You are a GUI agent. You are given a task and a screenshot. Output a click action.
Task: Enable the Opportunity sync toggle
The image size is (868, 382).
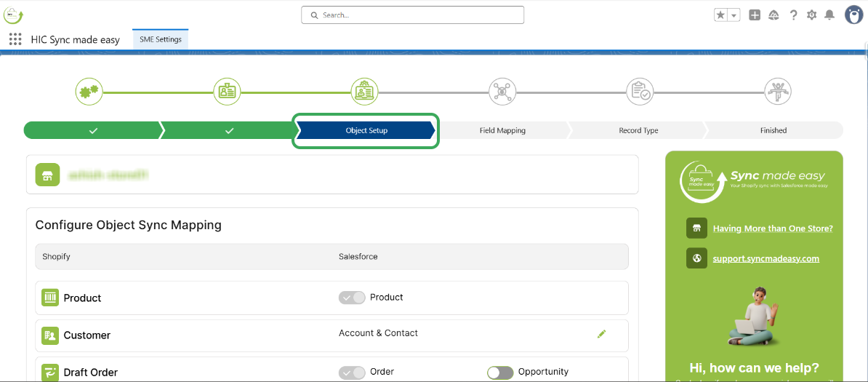[x=500, y=373]
